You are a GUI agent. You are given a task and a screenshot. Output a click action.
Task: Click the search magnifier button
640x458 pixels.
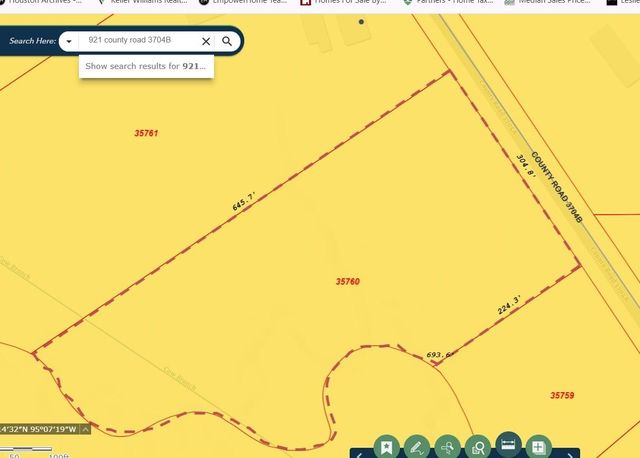(x=227, y=41)
